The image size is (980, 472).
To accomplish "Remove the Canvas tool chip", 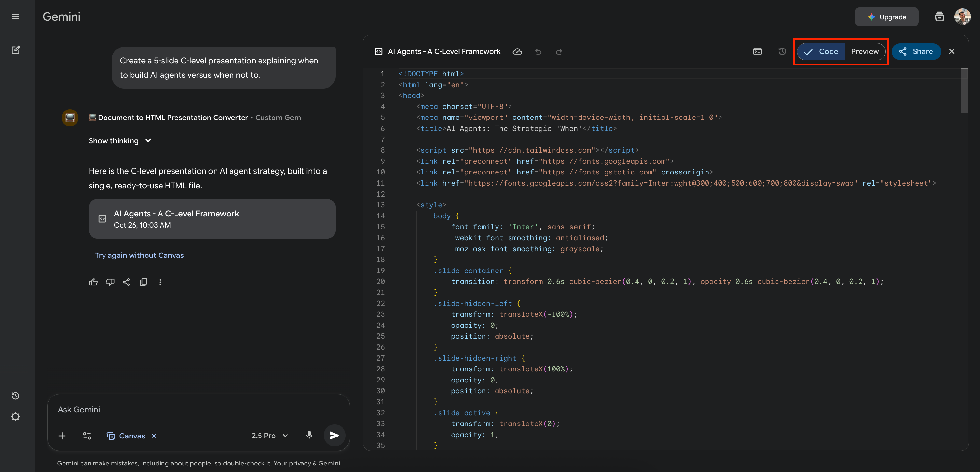I will [154, 436].
